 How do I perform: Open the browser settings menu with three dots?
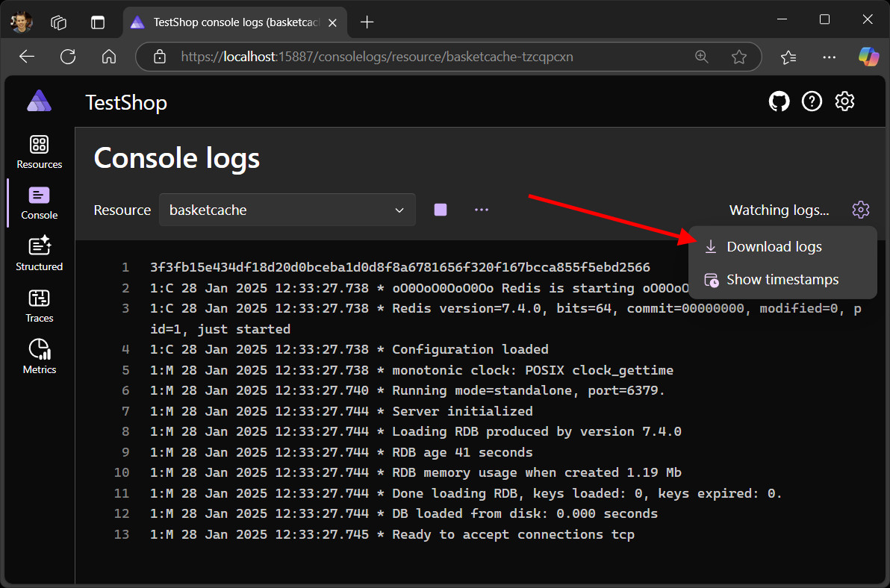pyautogui.click(x=829, y=56)
